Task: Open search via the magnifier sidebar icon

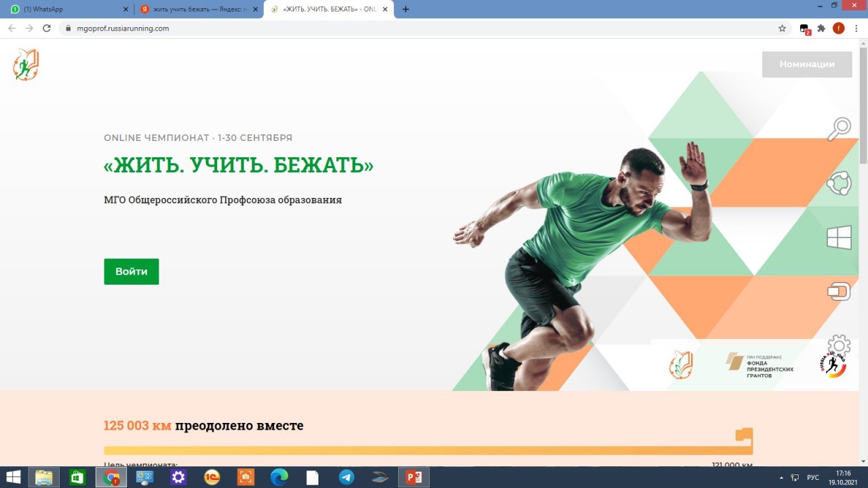Action: tap(840, 128)
